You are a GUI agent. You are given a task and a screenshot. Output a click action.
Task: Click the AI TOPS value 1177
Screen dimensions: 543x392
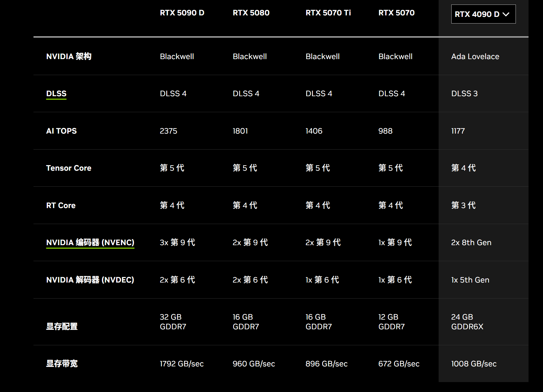coord(458,131)
